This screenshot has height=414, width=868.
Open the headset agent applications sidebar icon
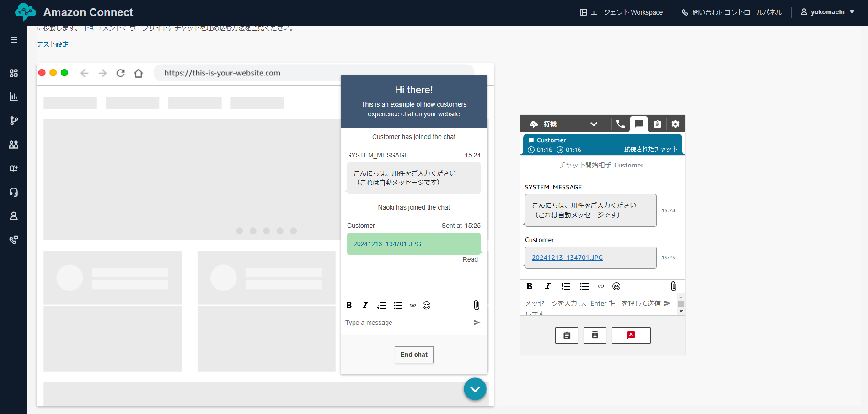click(x=14, y=192)
